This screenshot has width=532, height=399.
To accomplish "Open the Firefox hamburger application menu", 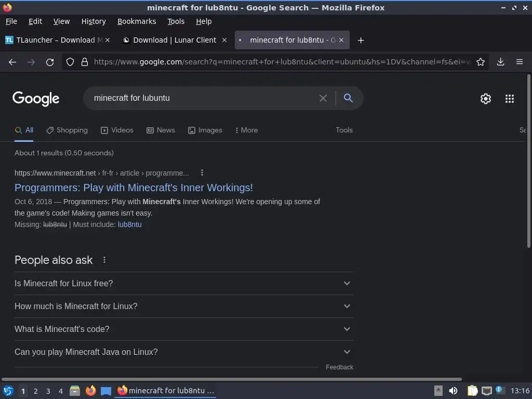I will click(x=520, y=62).
